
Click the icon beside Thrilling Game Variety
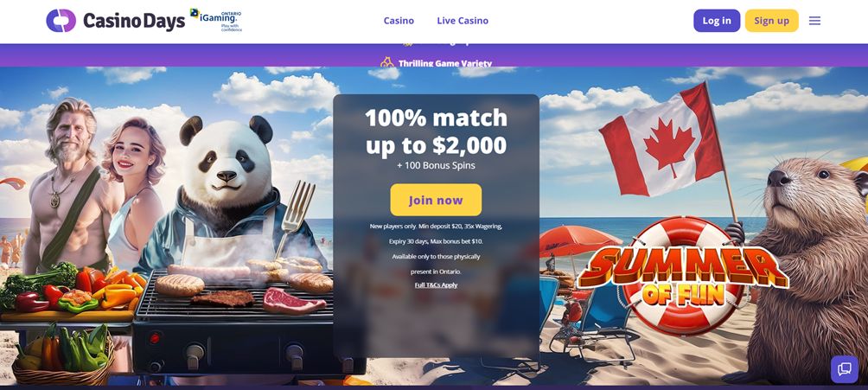(387, 62)
